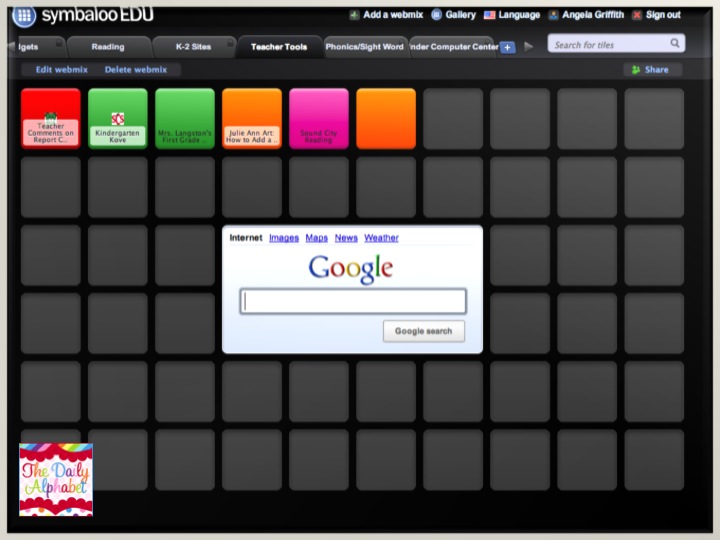Select the Teacher Tools tab

[279, 47]
